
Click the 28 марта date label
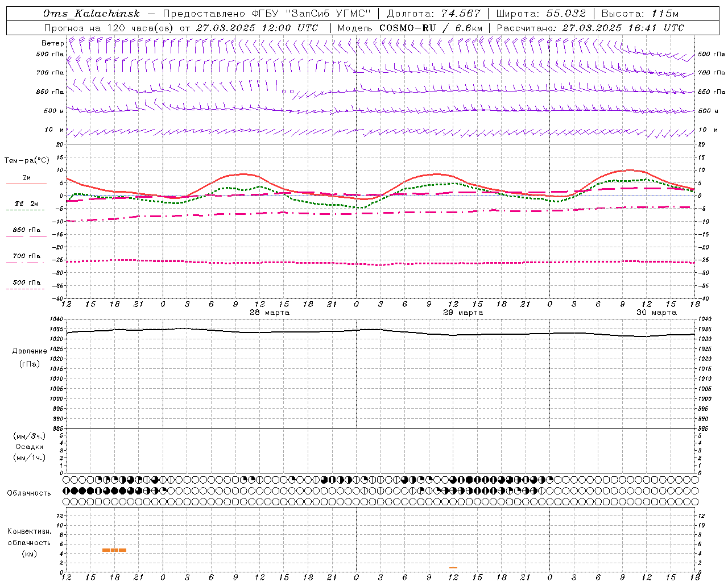[270, 313]
